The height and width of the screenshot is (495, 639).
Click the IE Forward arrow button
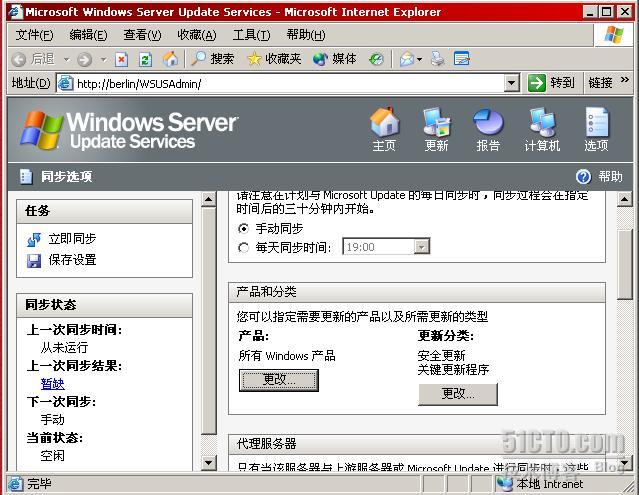(x=84, y=59)
